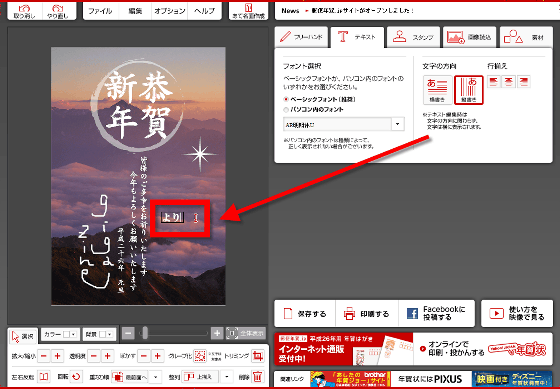This screenshot has height=389, width=560.
Task: Choose horizontal writing (横書き) direction
Action: click(x=438, y=90)
